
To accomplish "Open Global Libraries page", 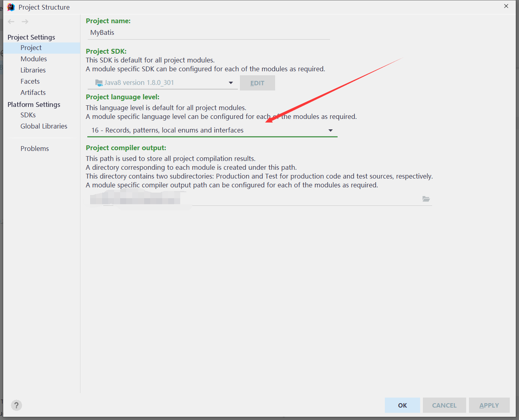I will (44, 126).
